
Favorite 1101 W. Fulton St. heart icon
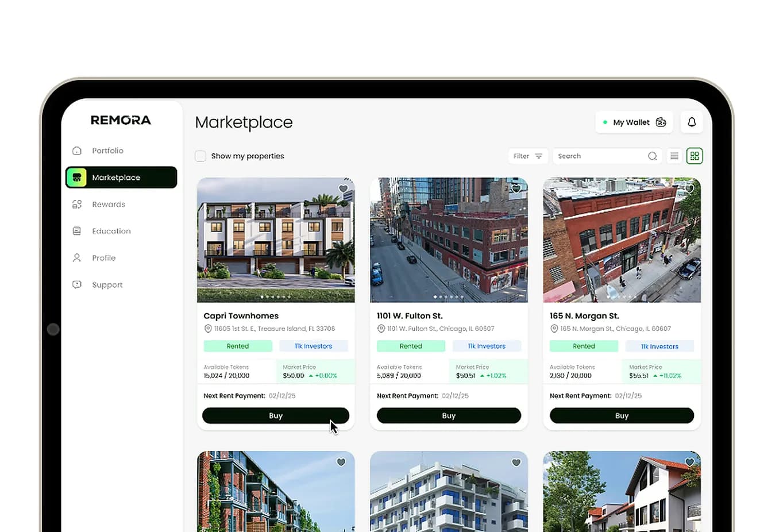(x=516, y=189)
